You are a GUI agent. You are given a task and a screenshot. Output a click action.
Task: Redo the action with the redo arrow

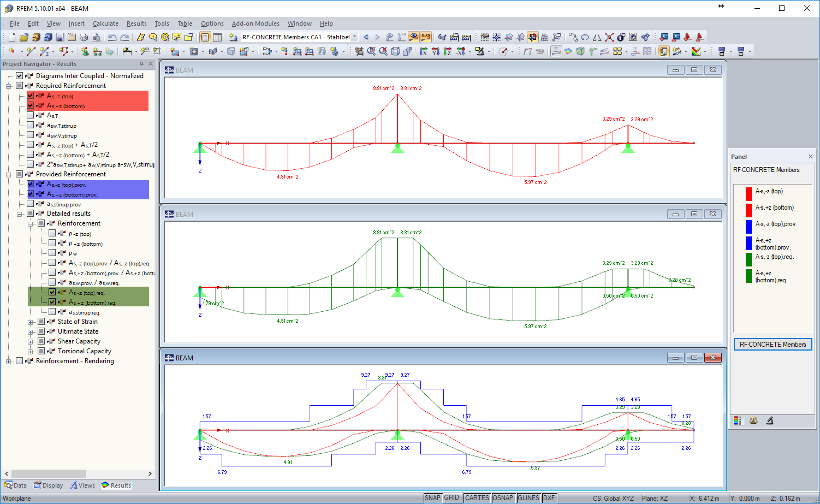coord(124,37)
